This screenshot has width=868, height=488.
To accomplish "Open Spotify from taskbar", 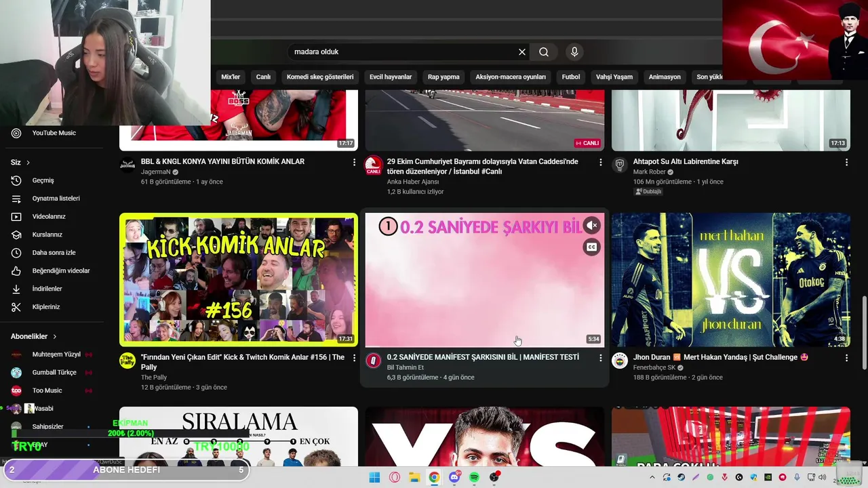I will [x=474, y=477].
